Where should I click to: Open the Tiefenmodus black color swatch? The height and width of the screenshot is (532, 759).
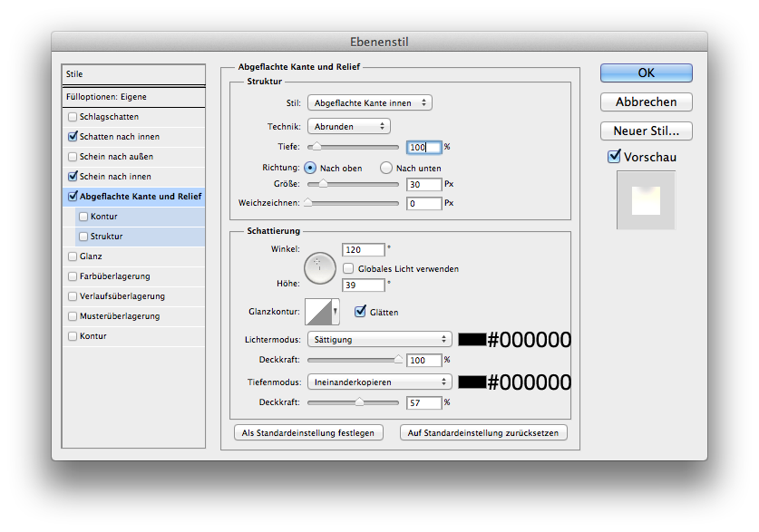click(x=472, y=382)
